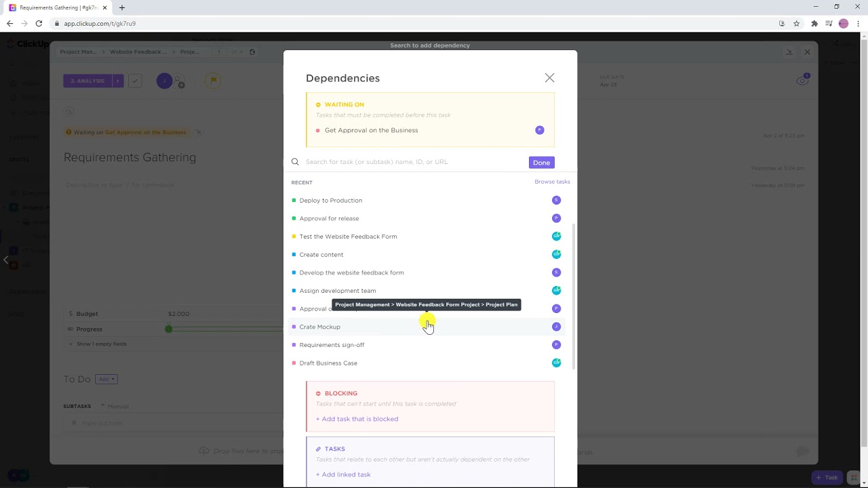Image resolution: width=868 pixels, height=488 pixels.
Task: Open the Add dropdown next to To Do
Action: [106, 379]
